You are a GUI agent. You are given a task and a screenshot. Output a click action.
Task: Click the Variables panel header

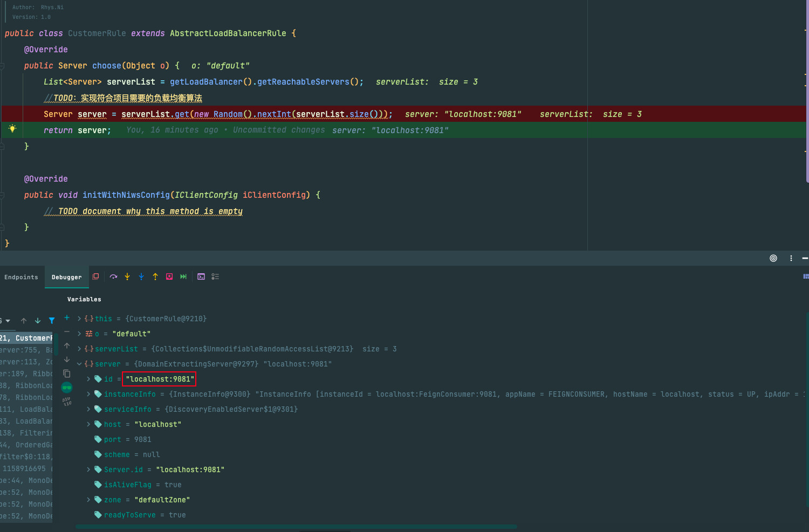[84, 299]
